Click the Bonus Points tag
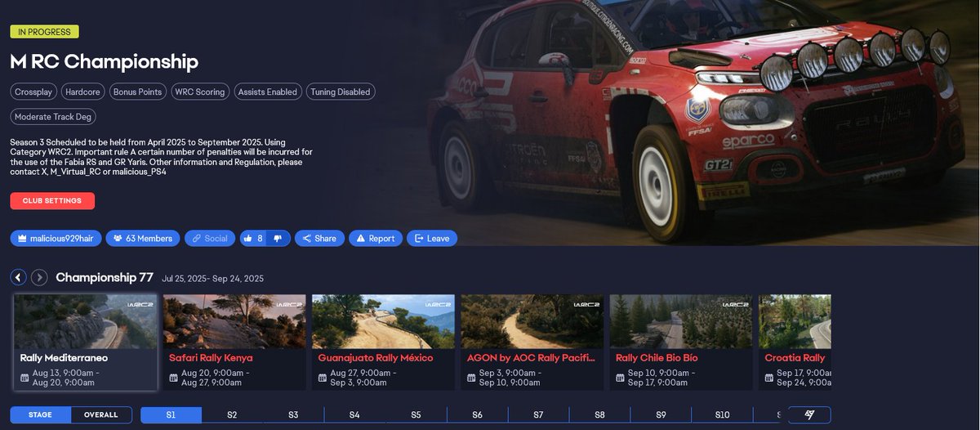Screen dimensions: 980x430 pos(137,92)
